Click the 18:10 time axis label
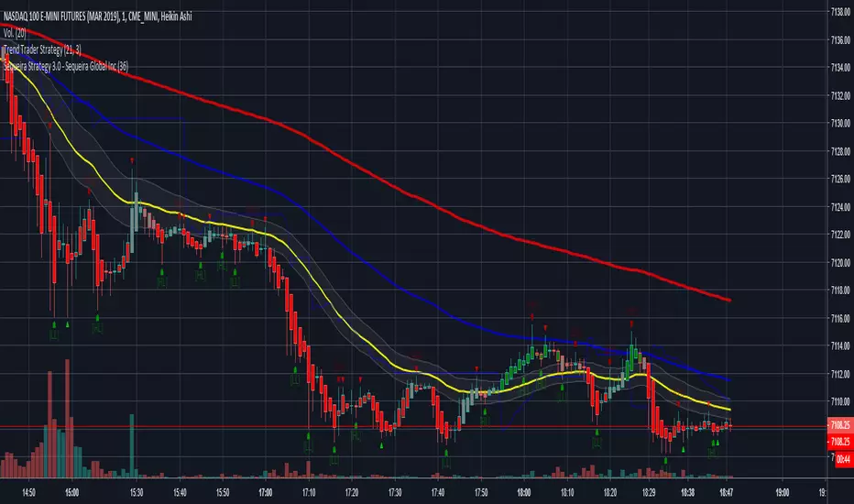The image size is (854, 504). [x=567, y=493]
